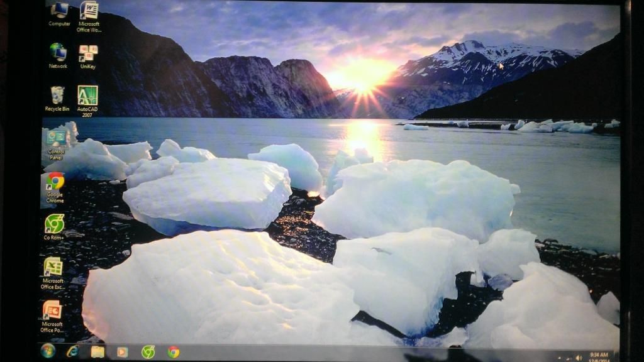Viewport: 644px width, 362px height.
Task: Show hidden system tray icons
Action: click(558, 357)
